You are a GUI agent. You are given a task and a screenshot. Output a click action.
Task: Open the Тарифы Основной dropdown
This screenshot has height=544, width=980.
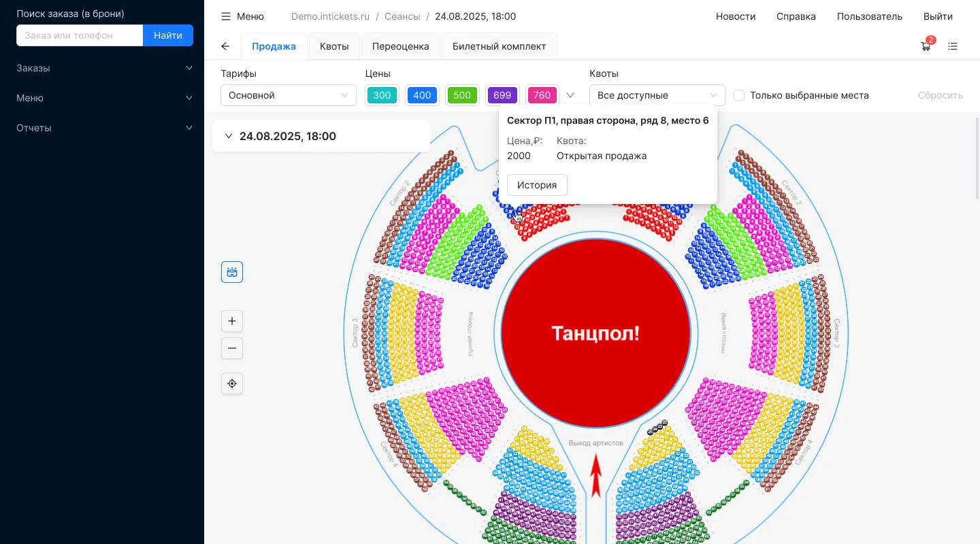(288, 95)
